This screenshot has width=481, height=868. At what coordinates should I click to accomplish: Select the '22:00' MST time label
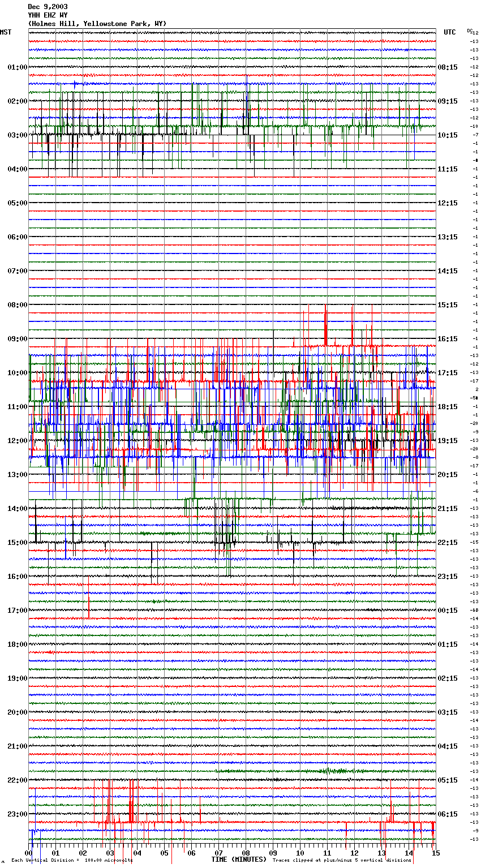18,780
